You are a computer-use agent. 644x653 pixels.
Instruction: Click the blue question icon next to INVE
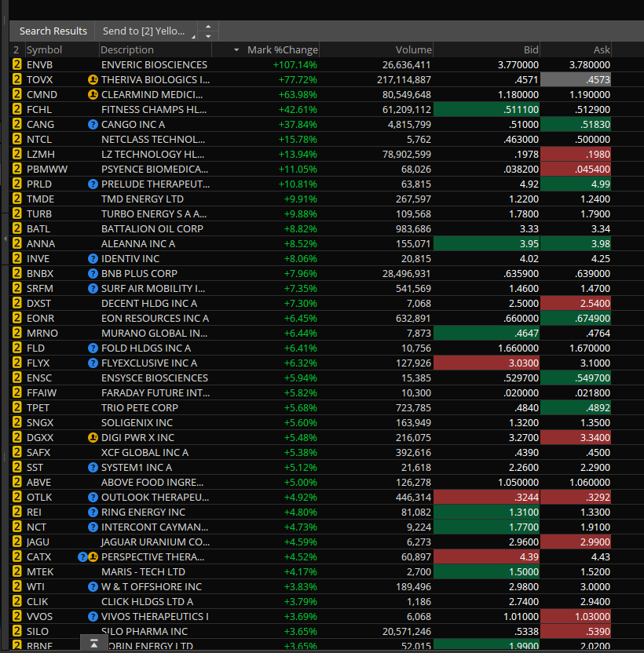click(93, 259)
